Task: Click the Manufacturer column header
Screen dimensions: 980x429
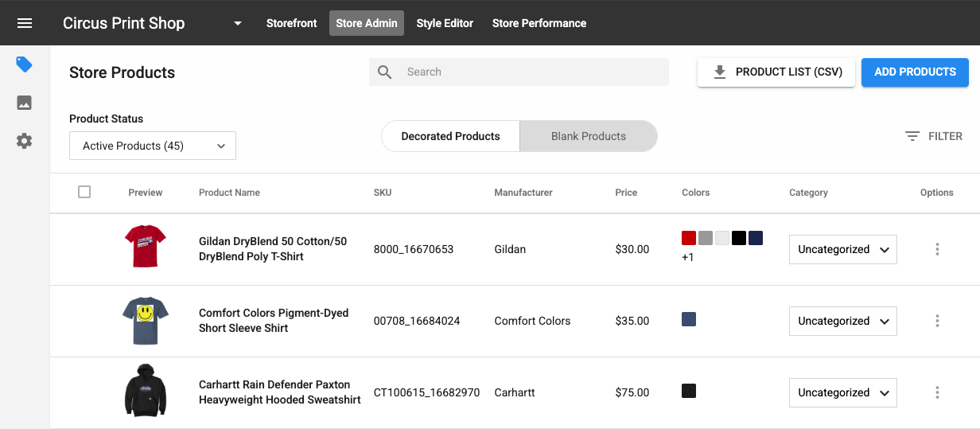Action: [523, 193]
